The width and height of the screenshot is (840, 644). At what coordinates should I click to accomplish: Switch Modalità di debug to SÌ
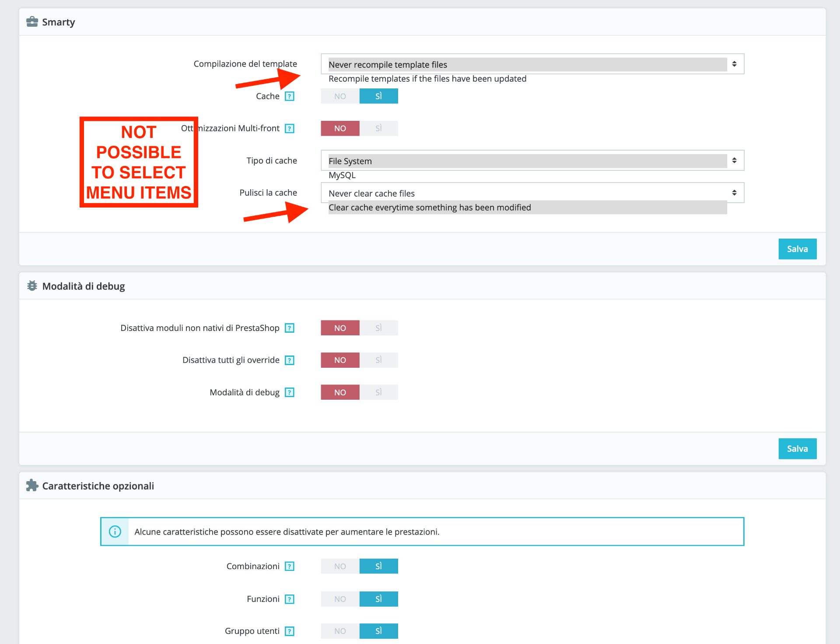point(378,392)
